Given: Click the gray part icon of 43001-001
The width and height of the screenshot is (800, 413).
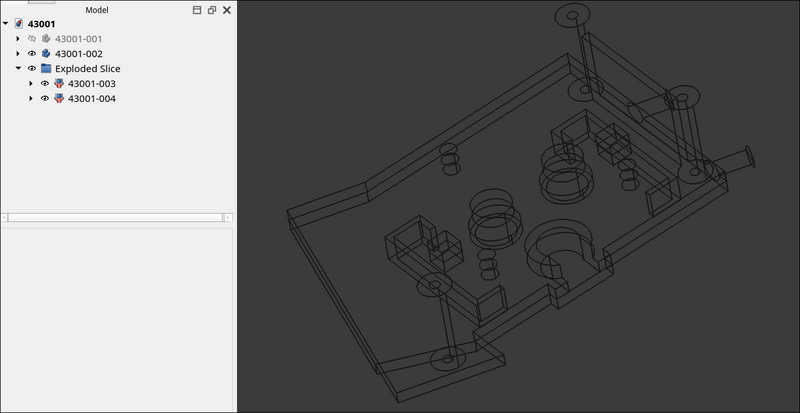Looking at the screenshot, I should pos(46,39).
